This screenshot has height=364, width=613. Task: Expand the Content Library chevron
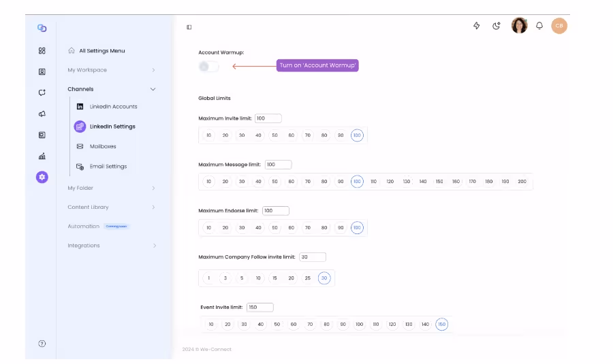click(153, 207)
